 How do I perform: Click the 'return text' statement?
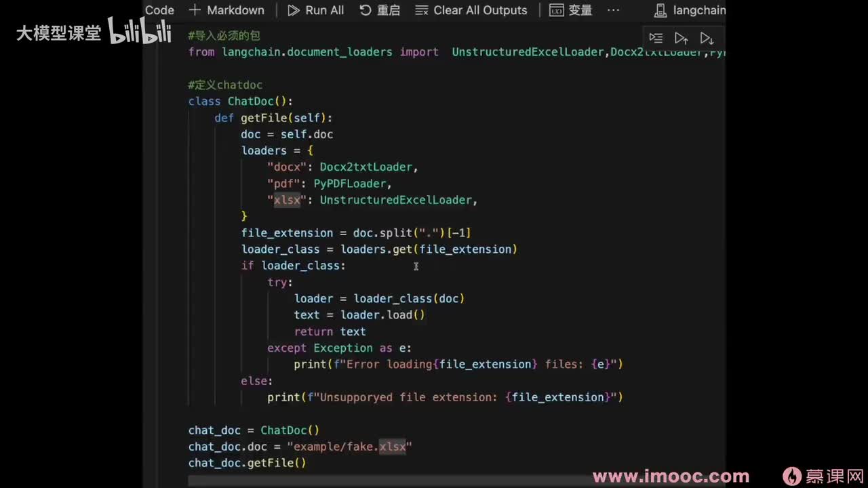[330, 331]
